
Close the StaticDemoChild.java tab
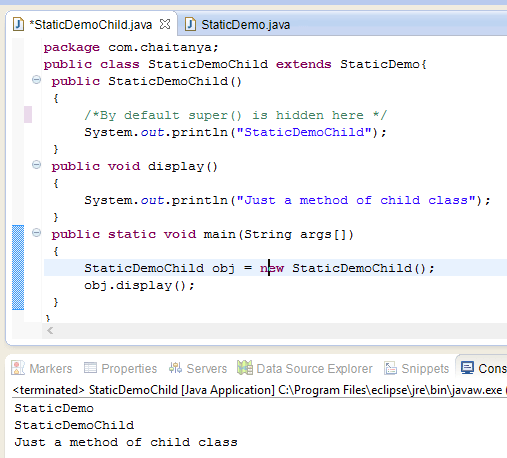coord(165,24)
